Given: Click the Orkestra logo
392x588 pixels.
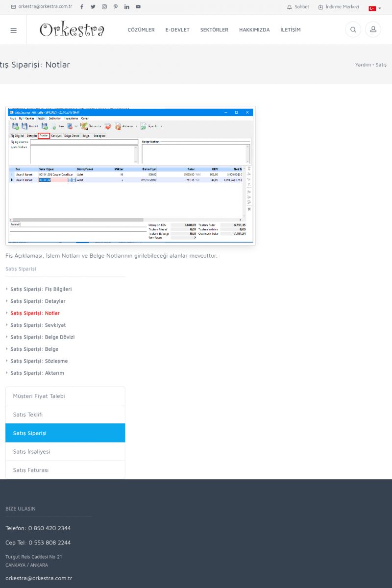Looking at the screenshot, I should 72,30.
